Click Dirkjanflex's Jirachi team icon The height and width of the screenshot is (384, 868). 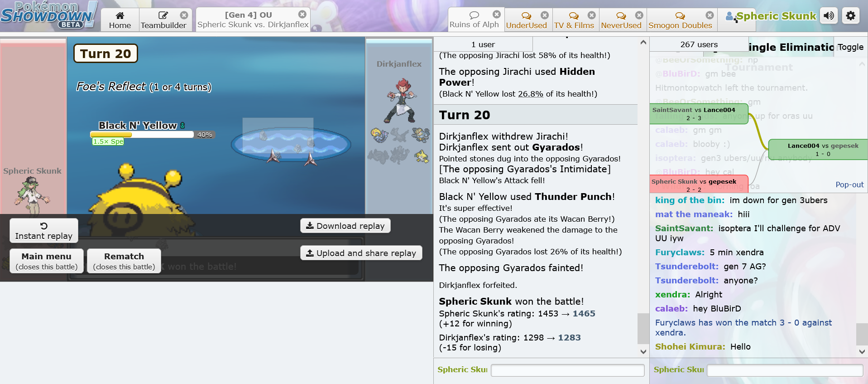pyautogui.click(x=421, y=156)
